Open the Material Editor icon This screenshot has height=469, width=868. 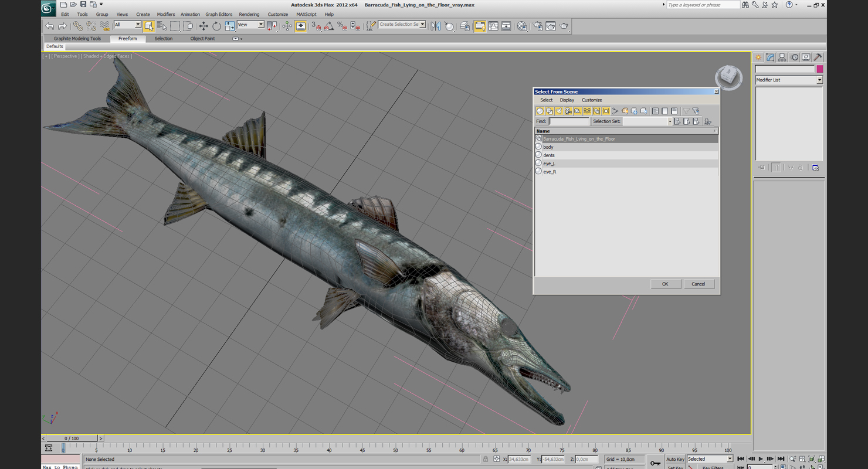(522, 26)
